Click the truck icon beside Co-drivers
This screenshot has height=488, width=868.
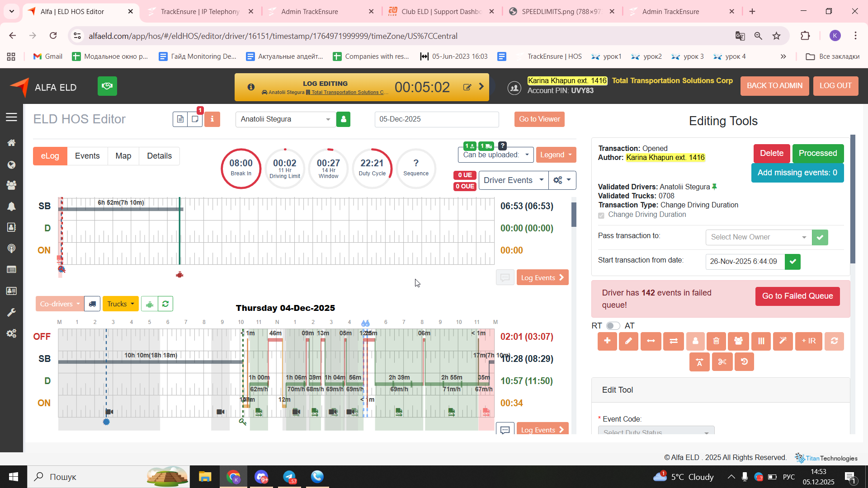[x=92, y=304]
